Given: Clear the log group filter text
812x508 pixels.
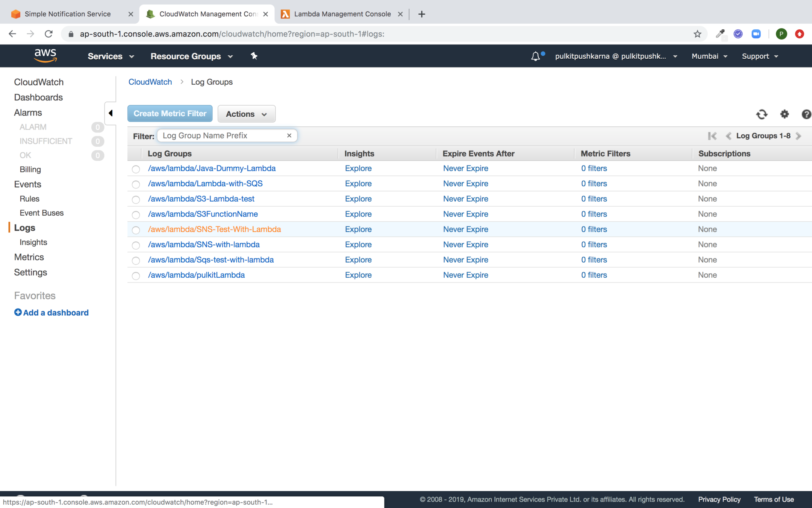Looking at the screenshot, I should pos(289,135).
